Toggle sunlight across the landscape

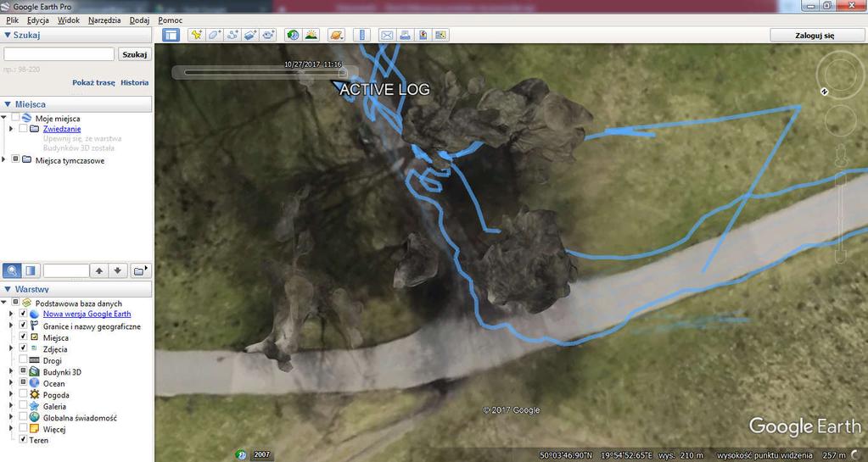click(311, 35)
